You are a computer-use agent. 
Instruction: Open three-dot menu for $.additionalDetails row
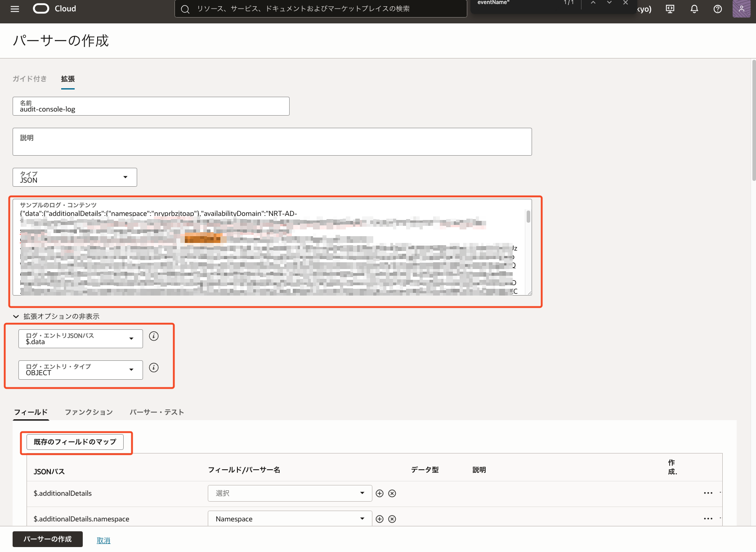[x=708, y=493]
